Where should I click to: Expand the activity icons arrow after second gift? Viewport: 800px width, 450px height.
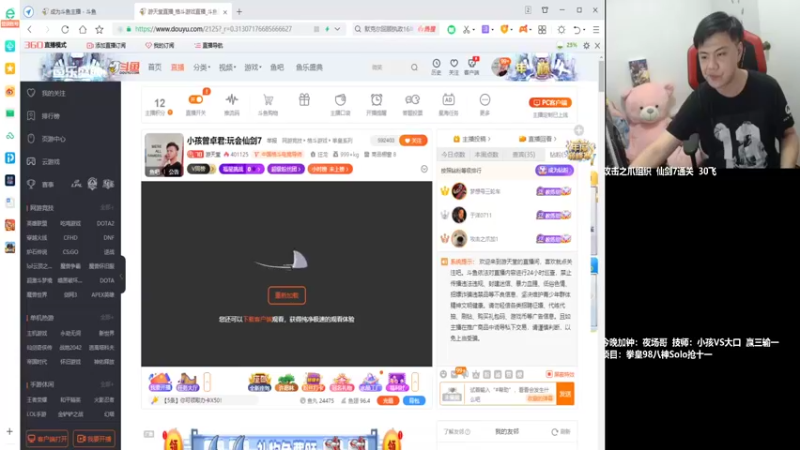click(207, 382)
